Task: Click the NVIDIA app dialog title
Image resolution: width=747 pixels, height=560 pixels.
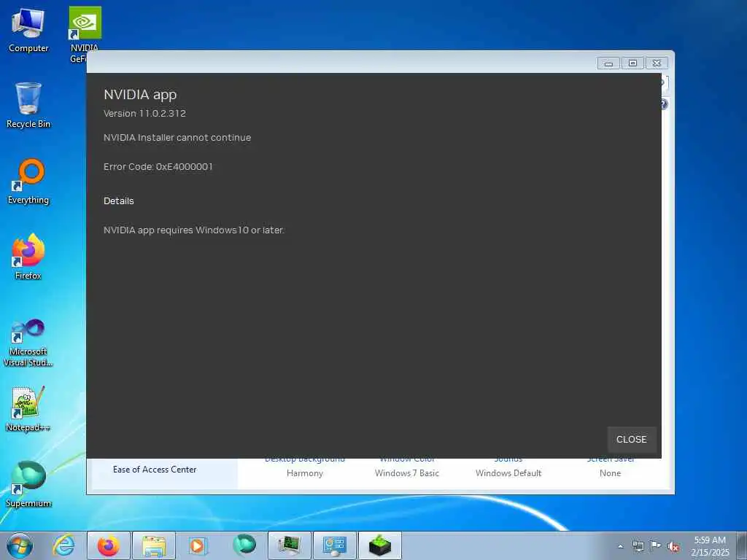Action: click(x=140, y=94)
